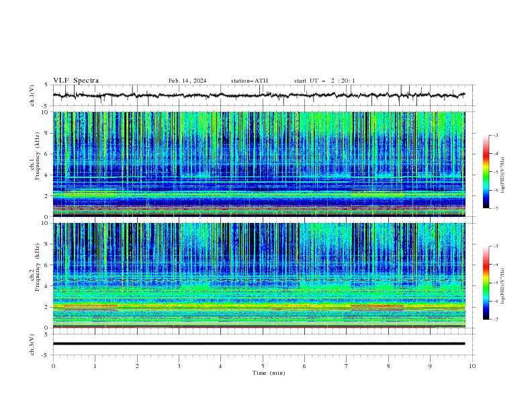Click the ch.3 voltage waveform trace

click(x=259, y=344)
